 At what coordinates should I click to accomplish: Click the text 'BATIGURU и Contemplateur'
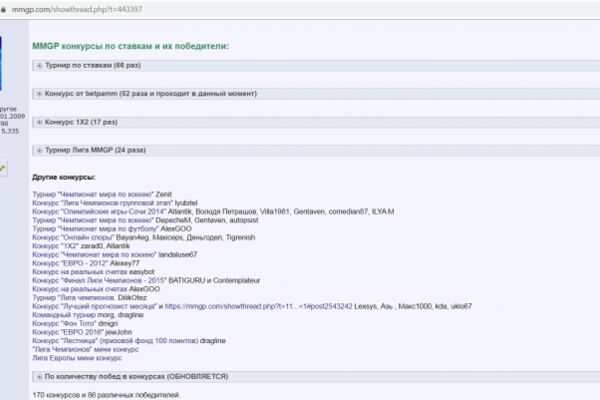[214, 281]
